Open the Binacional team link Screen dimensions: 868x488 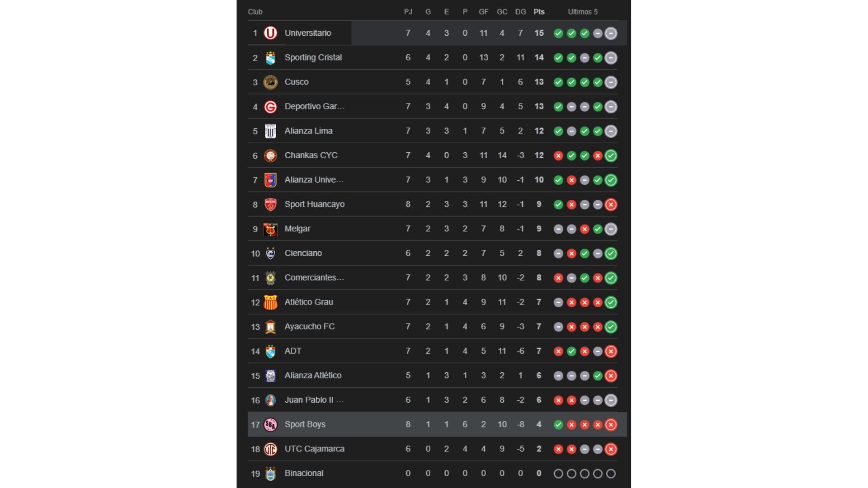point(304,473)
